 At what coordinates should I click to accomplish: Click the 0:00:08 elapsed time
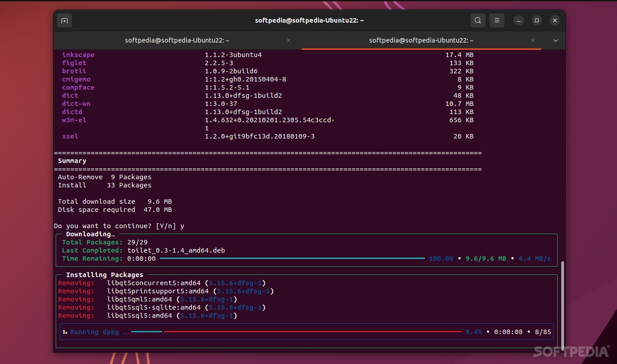point(508,332)
